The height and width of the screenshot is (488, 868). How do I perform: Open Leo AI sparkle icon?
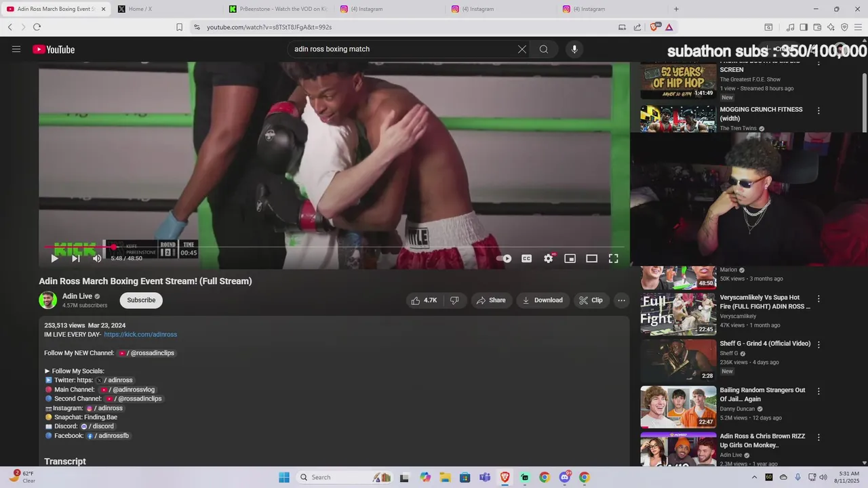pos(831,27)
